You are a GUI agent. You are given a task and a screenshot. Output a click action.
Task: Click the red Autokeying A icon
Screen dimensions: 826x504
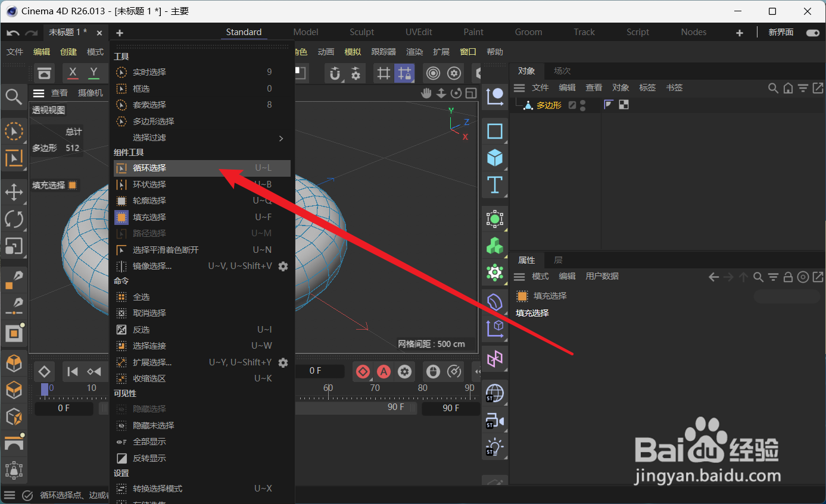tap(384, 372)
